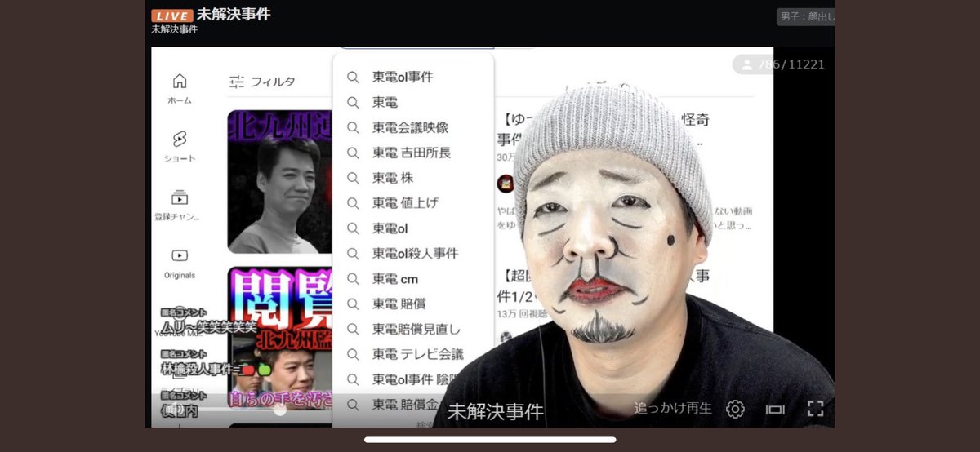Open the ショート shorts icon
Image resolution: width=980 pixels, height=452 pixels.
tap(180, 139)
